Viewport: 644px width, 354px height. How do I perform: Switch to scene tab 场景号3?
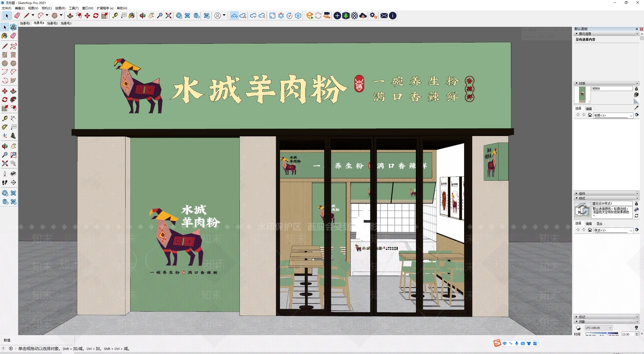coord(66,23)
